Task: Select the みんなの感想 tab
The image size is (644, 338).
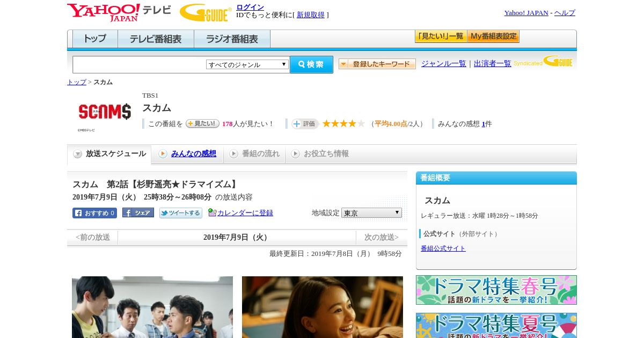Action: click(187, 154)
